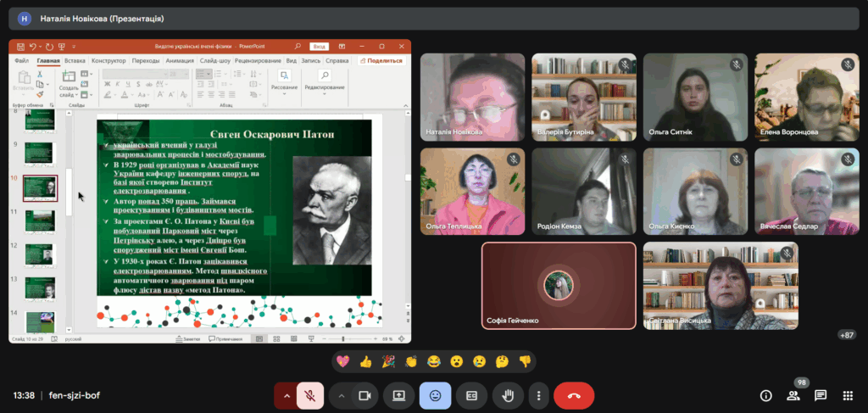Show the people list with 98 participants
868x413 pixels.
[793, 395]
